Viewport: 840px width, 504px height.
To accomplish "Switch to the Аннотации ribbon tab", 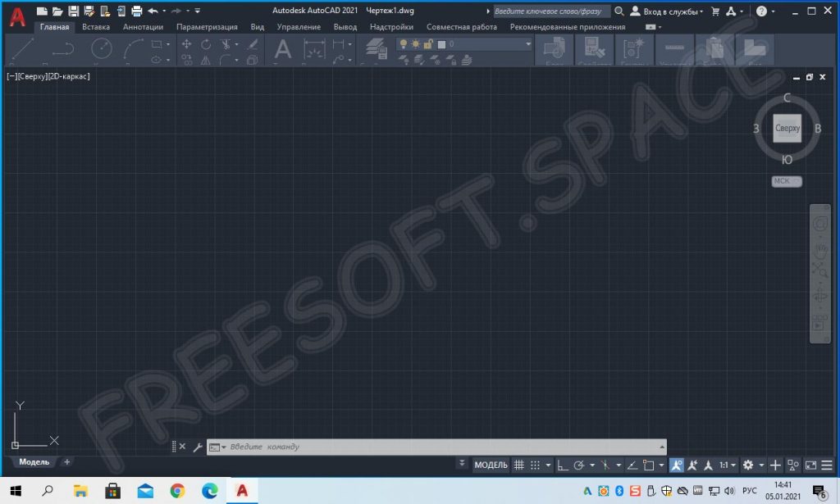I will tap(143, 27).
